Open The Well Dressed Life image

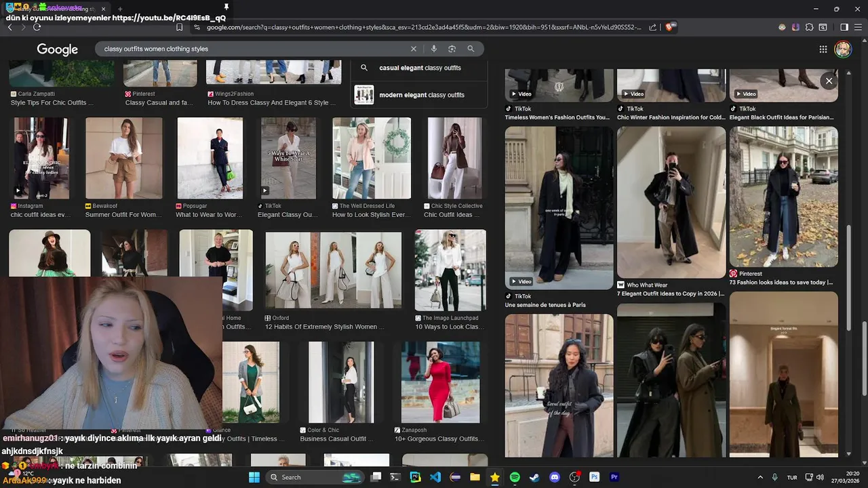tap(372, 158)
